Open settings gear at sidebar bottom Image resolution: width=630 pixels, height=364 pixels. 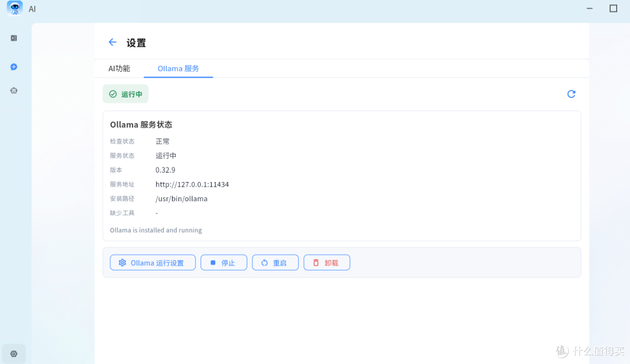[x=13, y=353]
